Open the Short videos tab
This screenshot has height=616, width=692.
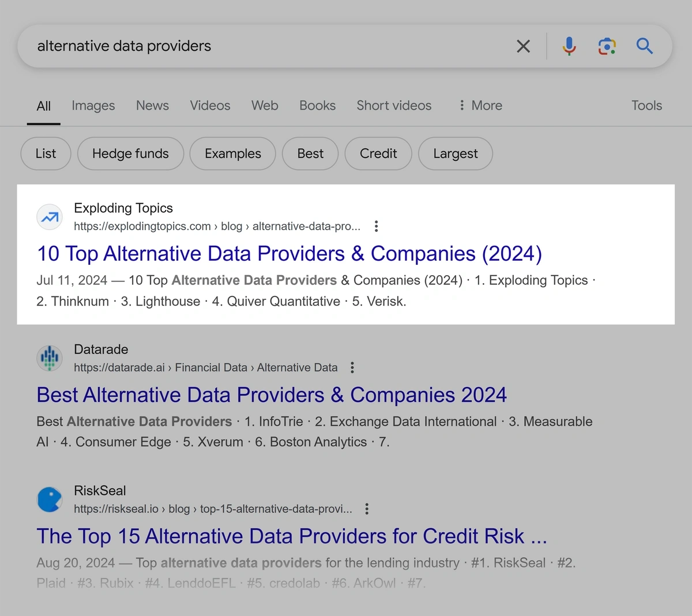pyautogui.click(x=394, y=106)
